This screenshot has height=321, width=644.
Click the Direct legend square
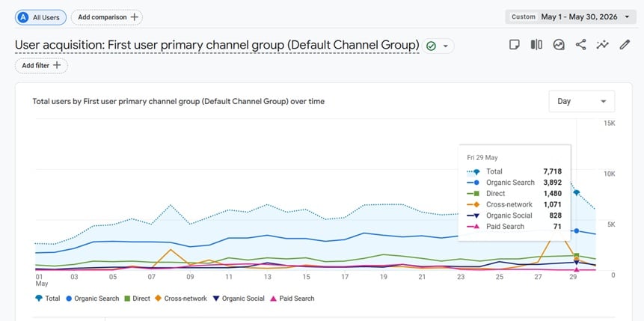(x=127, y=299)
